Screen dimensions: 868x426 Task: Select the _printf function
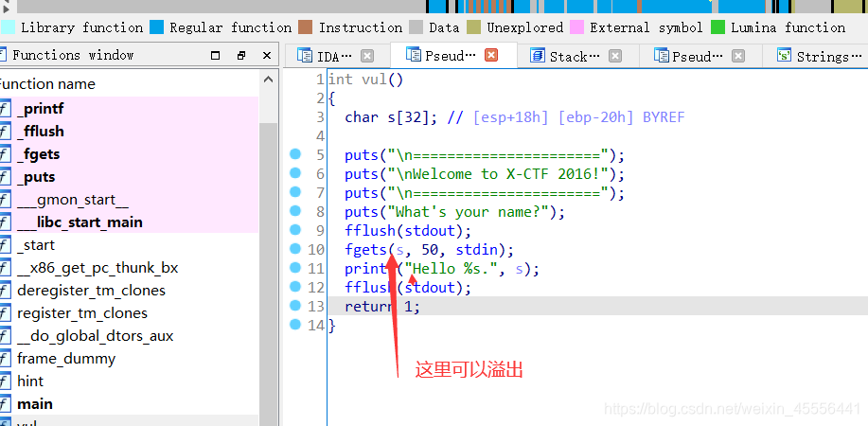[129, 109]
